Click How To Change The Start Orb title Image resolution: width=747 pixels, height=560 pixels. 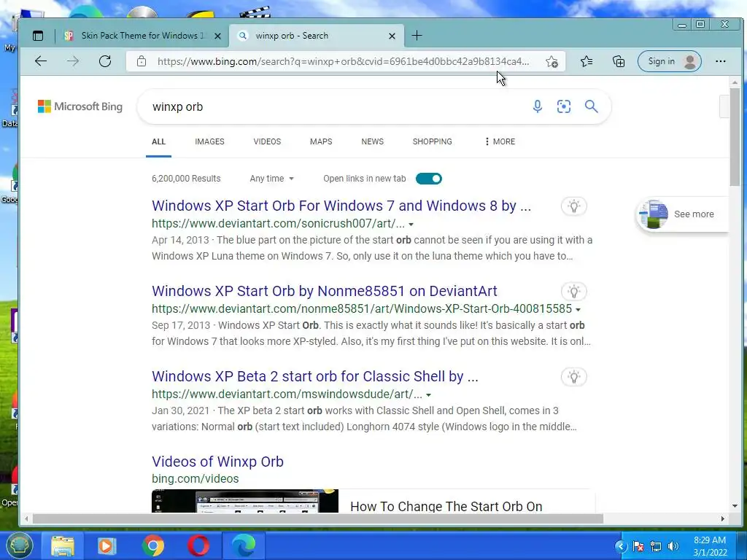446,506
